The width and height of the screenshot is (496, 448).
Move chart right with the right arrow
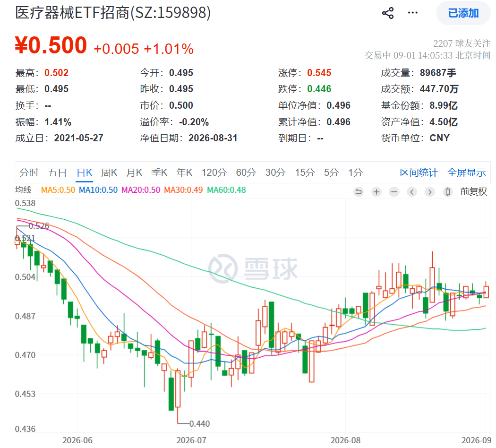(429, 192)
